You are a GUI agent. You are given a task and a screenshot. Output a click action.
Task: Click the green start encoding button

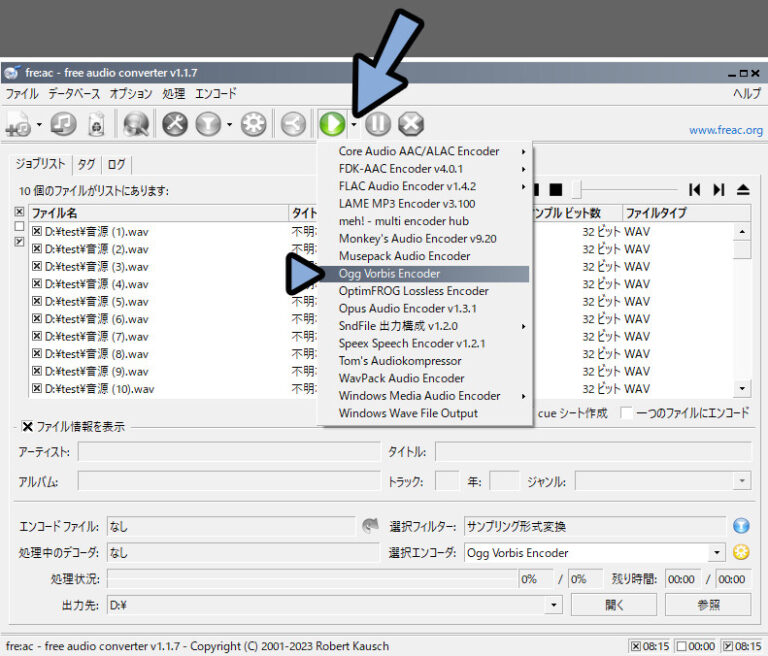point(332,124)
